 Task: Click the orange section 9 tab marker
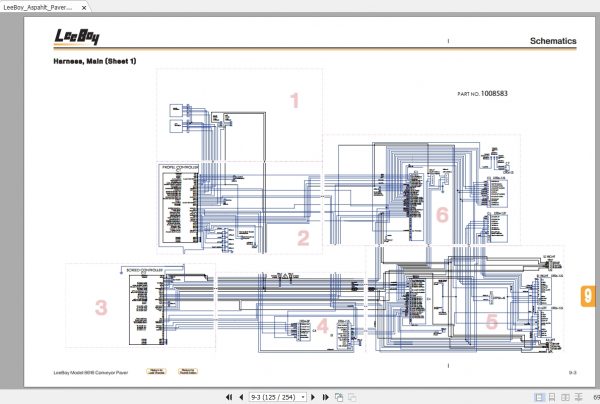point(588,296)
